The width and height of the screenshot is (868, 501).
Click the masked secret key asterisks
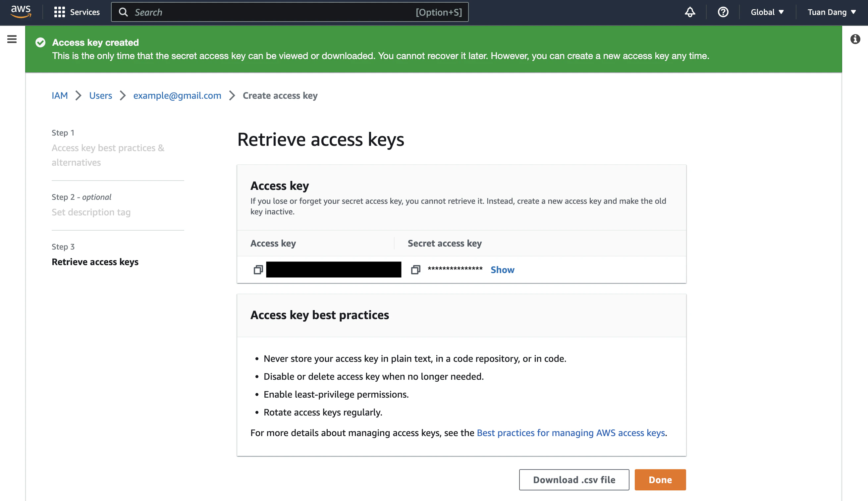point(455,269)
